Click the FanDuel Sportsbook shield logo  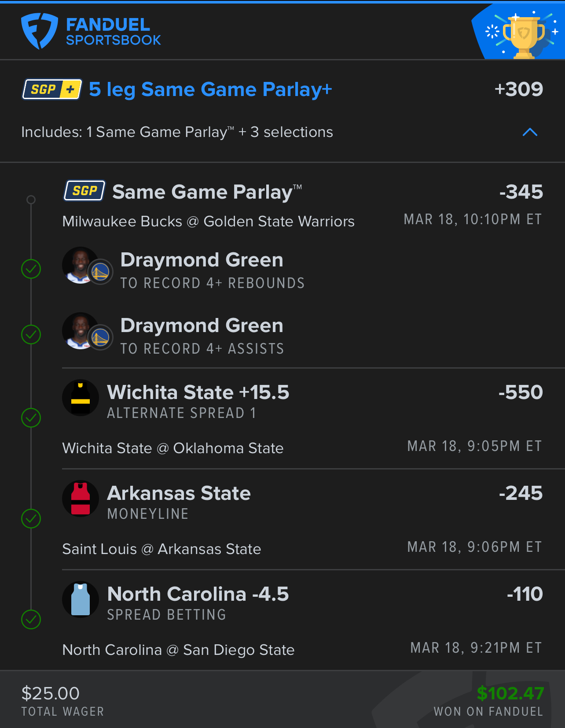coord(39,31)
